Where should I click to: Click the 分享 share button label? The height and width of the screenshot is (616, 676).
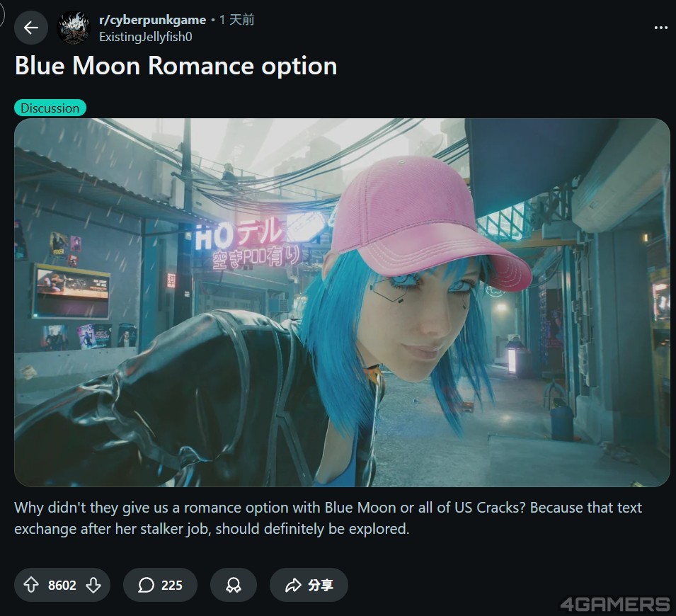click(x=321, y=585)
